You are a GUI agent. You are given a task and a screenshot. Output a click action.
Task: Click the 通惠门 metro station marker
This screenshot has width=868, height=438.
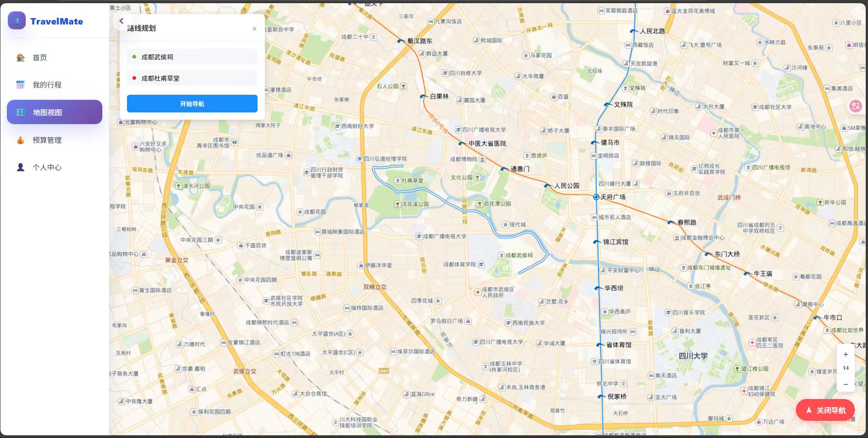(504, 169)
